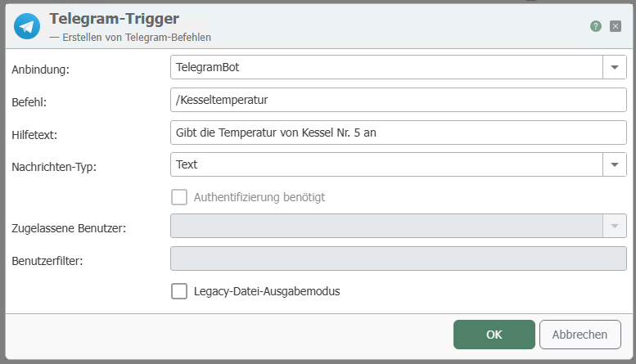Expand the Nachrichten-Typ dropdown arrow
636x364 pixels.
point(614,164)
